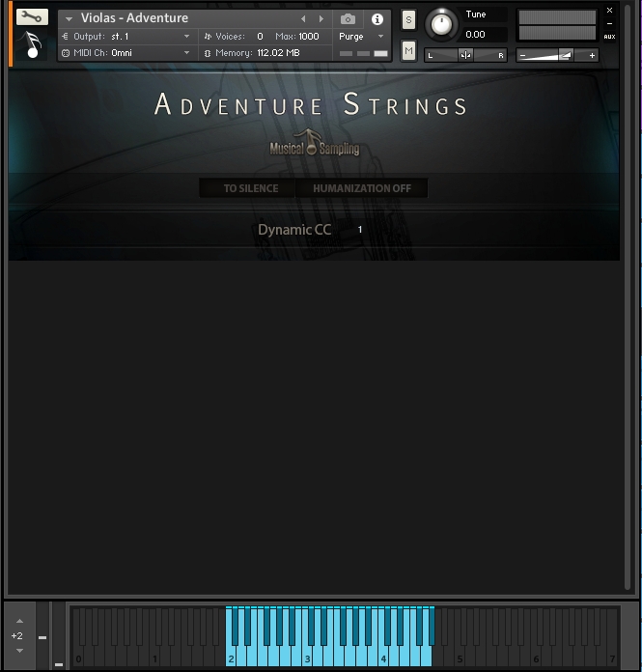The width and height of the screenshot is (642, 672).
Task: Click the Dynamic CC value 1
Action: click(x=360, y=230)
